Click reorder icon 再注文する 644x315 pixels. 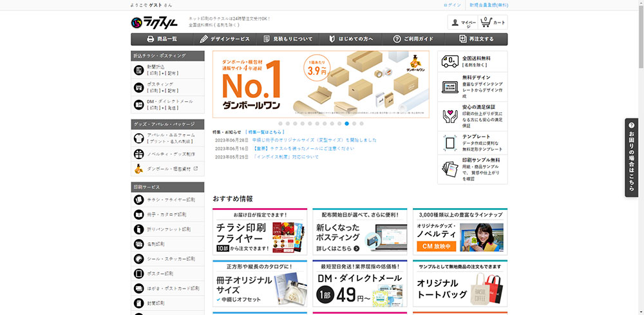(x=463, y=39)
